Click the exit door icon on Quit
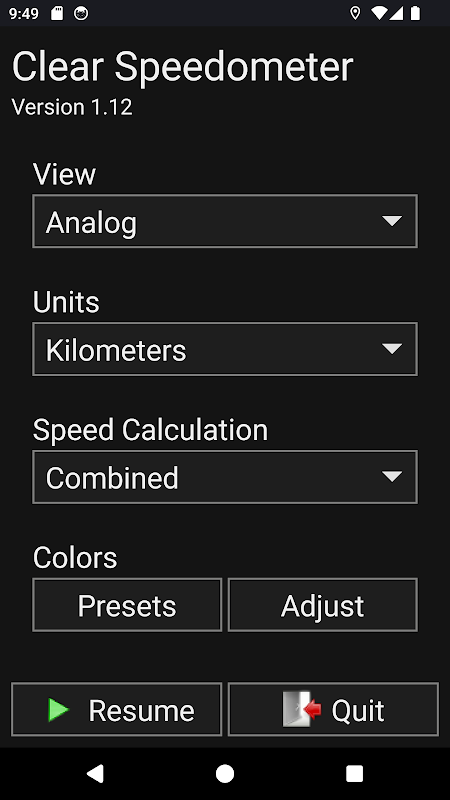Image resolution: width=450 pixels, height=800 pixels. (302, 709)
